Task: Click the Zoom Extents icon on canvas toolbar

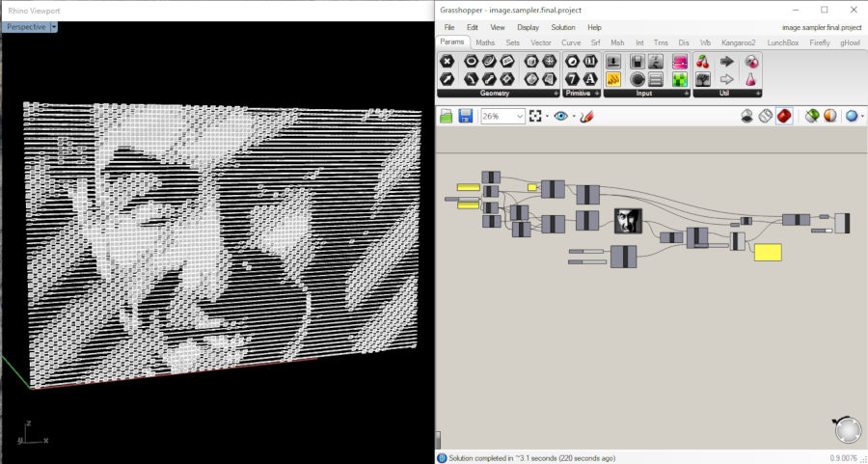Action: [x=534, y=116]
